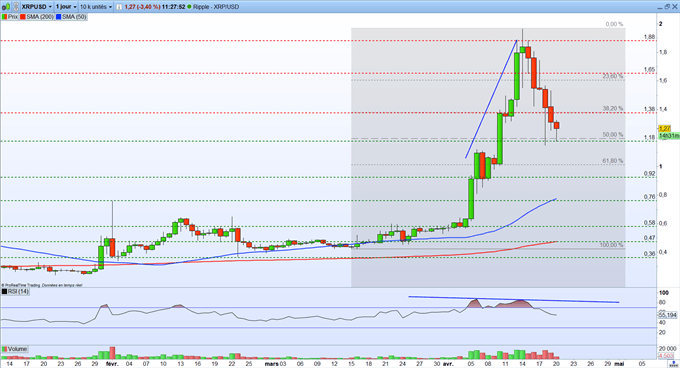This screenshot has width=680, height=368.
Task: Click the red SMA (200) color swatch
Action: tap(23, 17)
